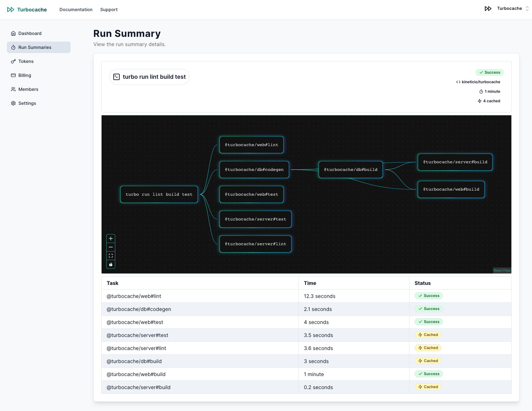The width and height of the screenshot is (532, 411).
Task: Zoom out the flow graph
Action: point(111,247)
